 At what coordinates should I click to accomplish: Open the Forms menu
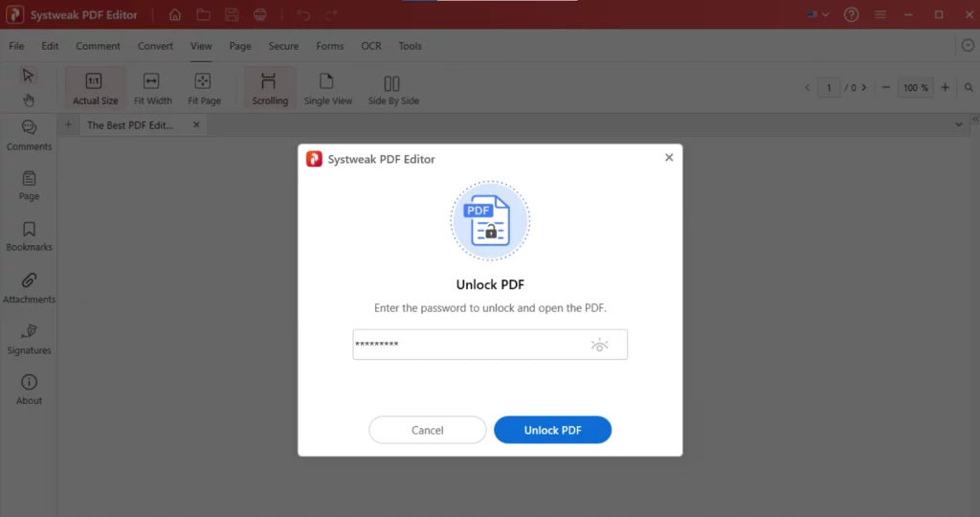pos(330,46)
